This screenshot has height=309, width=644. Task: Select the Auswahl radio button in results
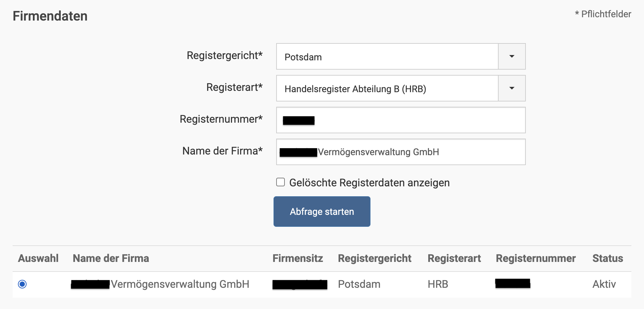[22, 284]
